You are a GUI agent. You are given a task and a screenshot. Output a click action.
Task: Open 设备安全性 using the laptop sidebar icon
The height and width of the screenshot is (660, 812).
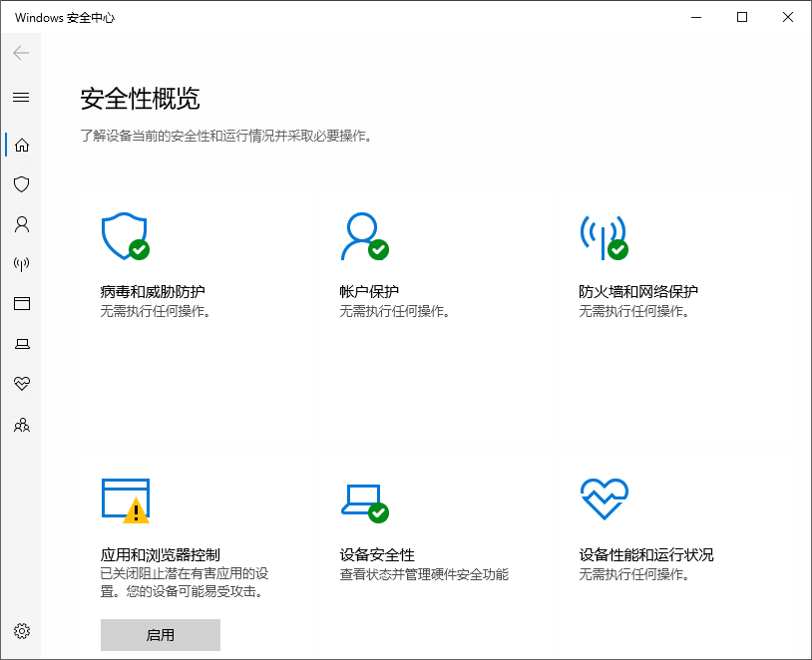click(x=22, y=344)
